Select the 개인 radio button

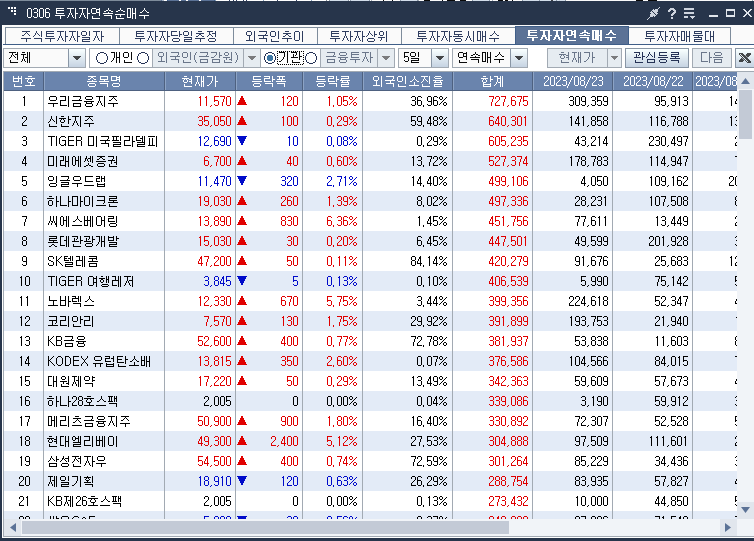(x=101, y=58)
